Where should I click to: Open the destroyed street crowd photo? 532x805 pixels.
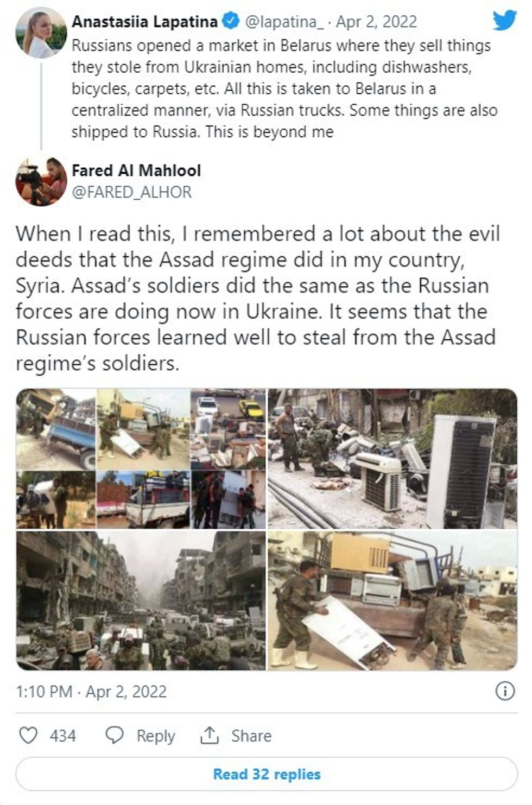pos(141,600)
